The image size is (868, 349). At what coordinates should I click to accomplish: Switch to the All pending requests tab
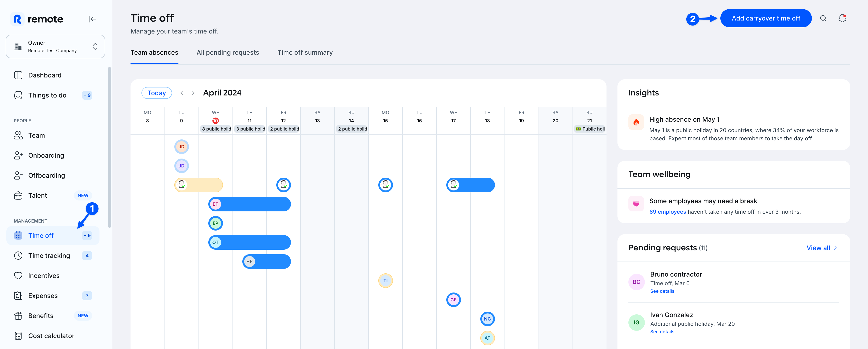[x=228, y=52]
